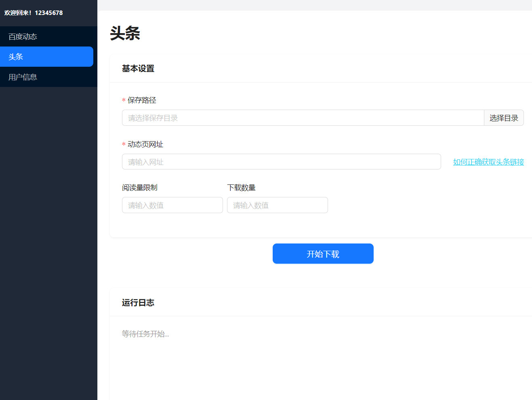Click the 运行日志 log section header
532x400 pixels.
pos(138,303)
